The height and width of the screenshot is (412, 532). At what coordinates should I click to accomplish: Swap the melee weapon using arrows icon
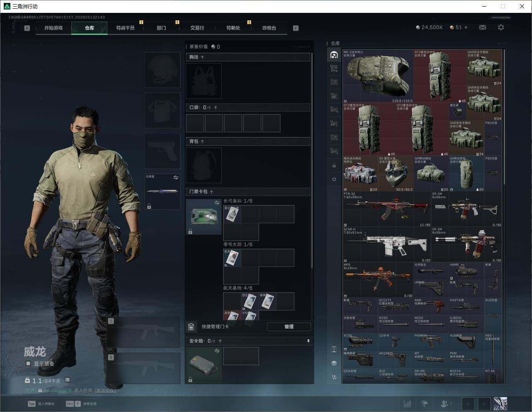(x=176, y=177)
